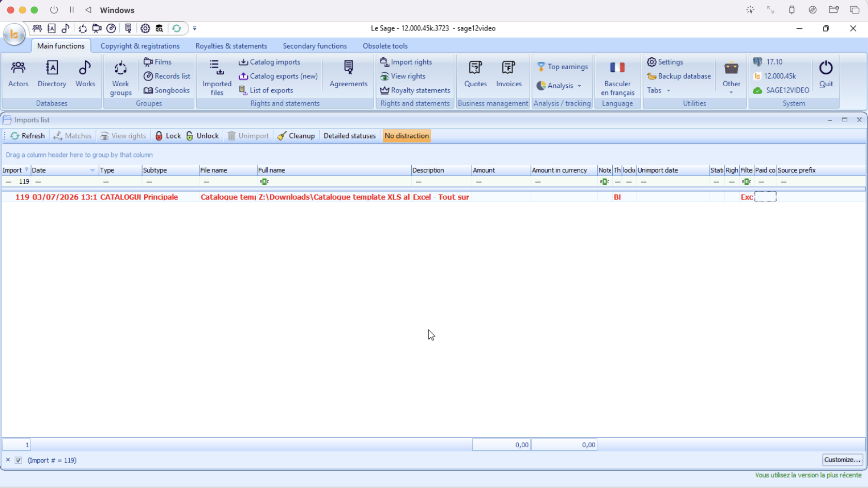Viewport: 868px width, 488px height.
Task: Toggle the No distraction mode button
Action: tap(407, 136)
